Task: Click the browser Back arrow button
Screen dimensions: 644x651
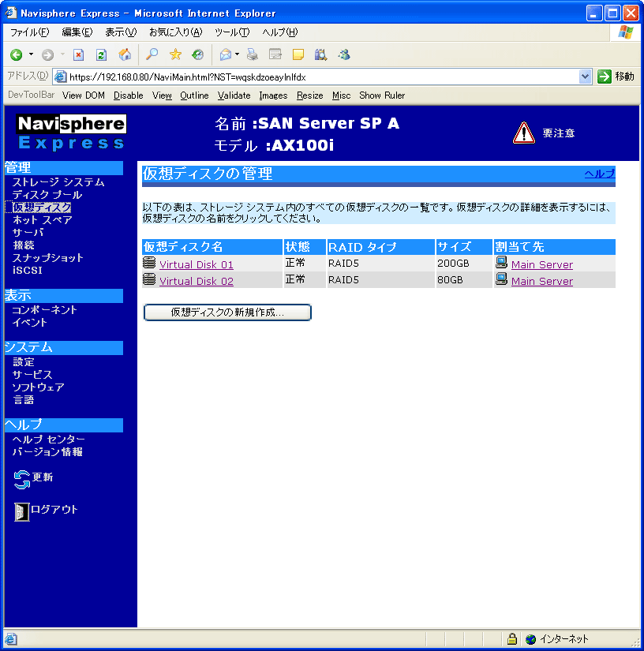Action: (x=16, y=54)
